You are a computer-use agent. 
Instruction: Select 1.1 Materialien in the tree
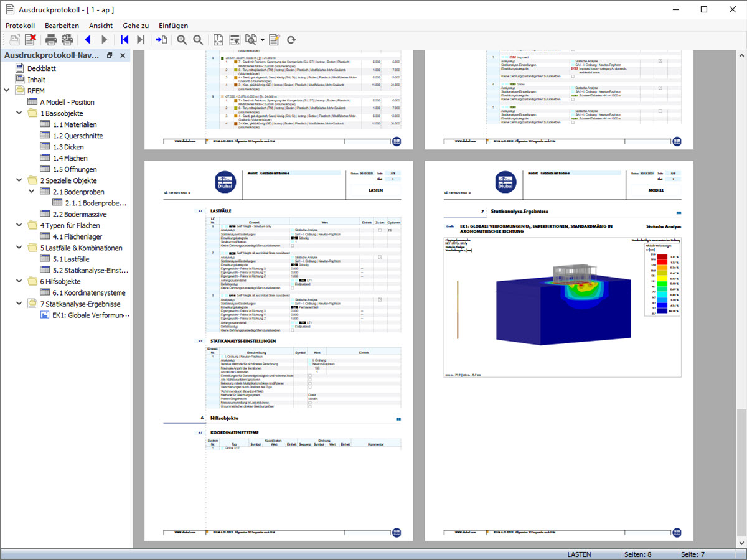click(x=75, y=124)
